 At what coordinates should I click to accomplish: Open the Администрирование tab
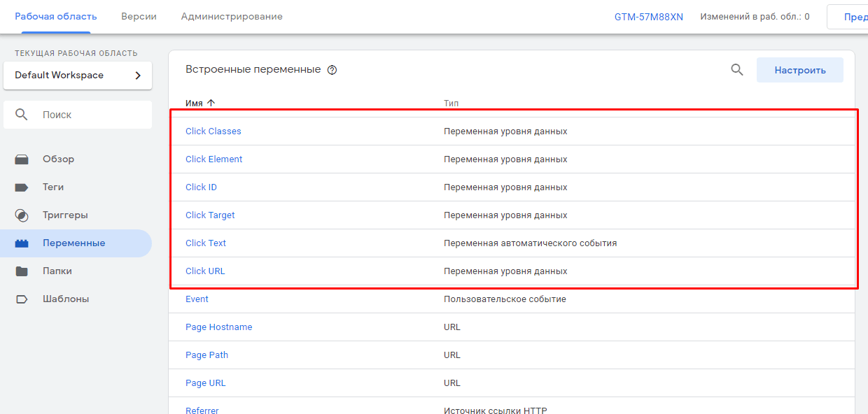point(232,16)
